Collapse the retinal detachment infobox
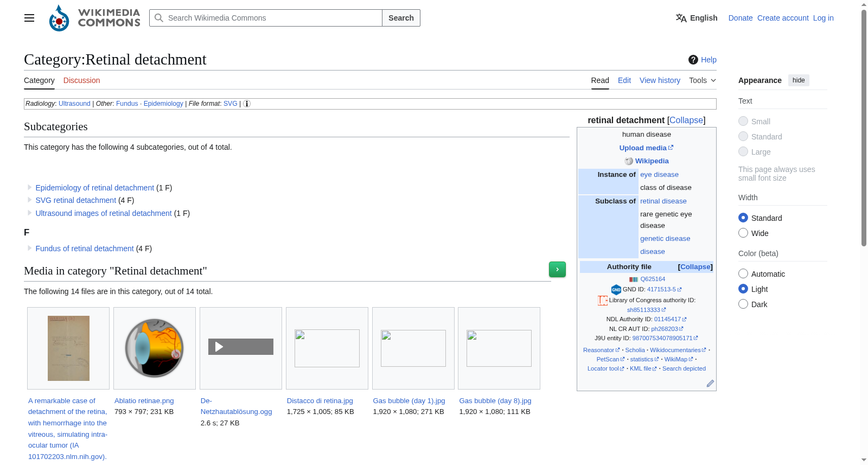This screenshot has height=465, width=868. [686, 120]
